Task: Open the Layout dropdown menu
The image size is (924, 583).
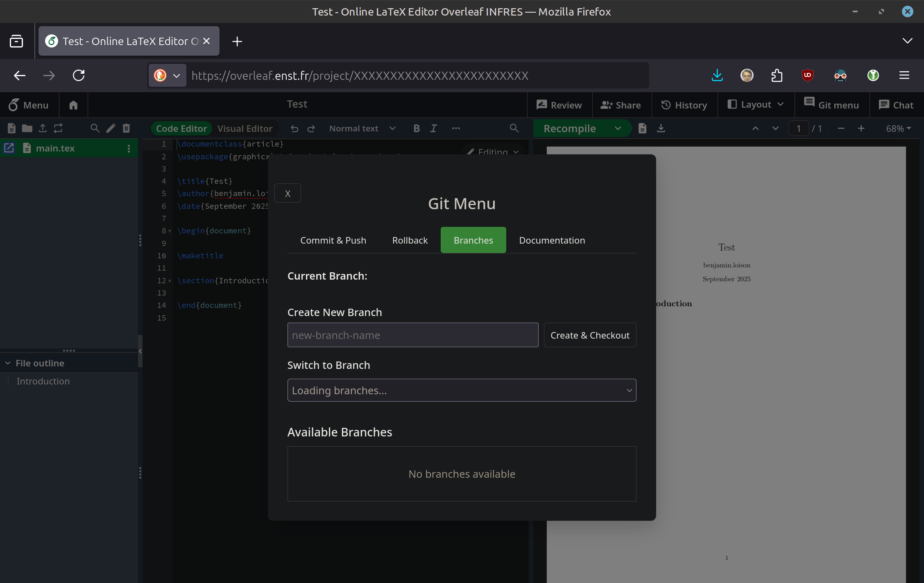Action: [x=756, y=105]
